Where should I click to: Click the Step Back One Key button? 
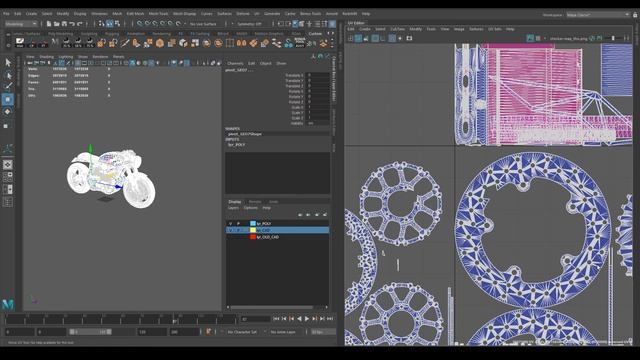click(x=291, y=319)
